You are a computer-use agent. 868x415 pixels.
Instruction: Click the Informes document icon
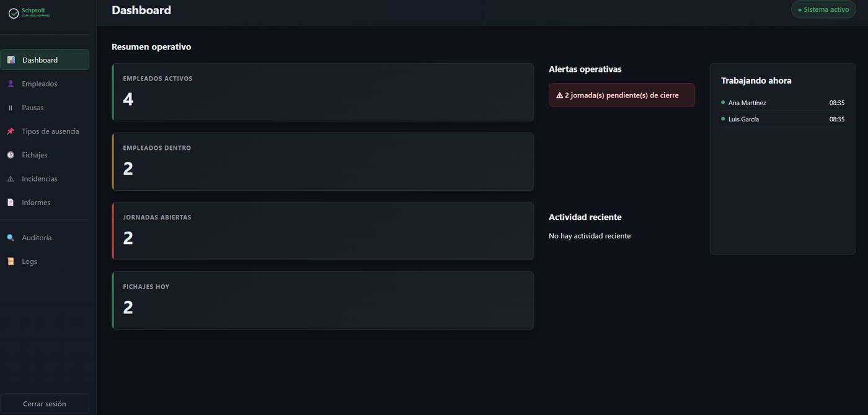[x=11, y=203]
